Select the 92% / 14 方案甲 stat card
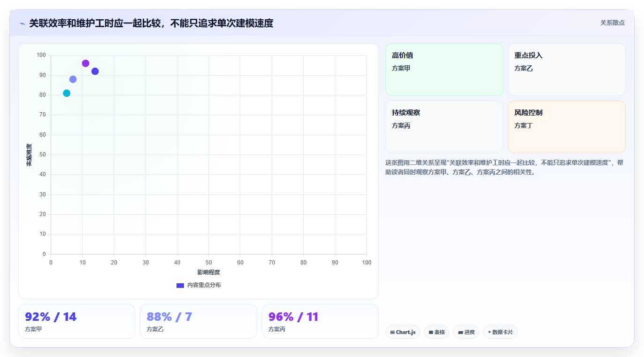Viewport: 644px width, 357px height. [x=77, y=321]
